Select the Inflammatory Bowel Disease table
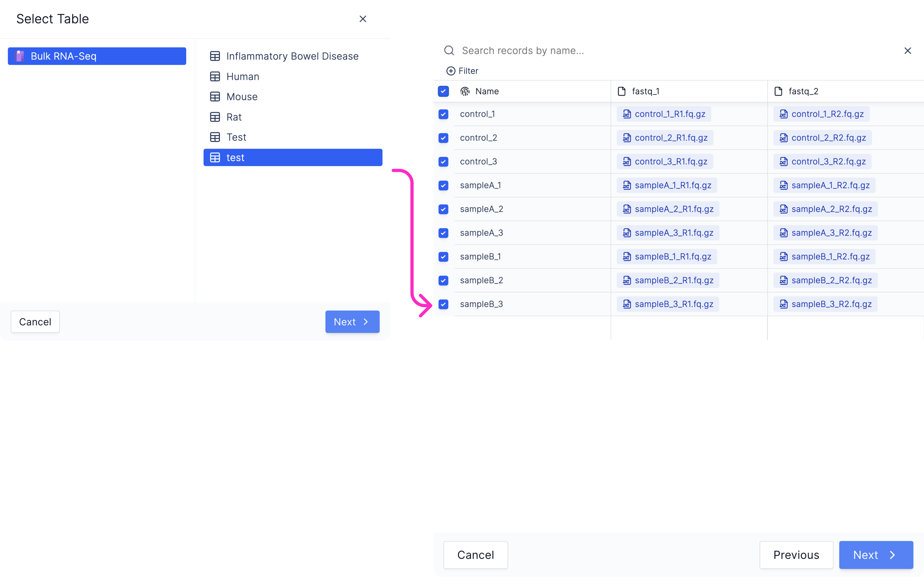This screenshot has height=577, width=924. pos(293,56)
